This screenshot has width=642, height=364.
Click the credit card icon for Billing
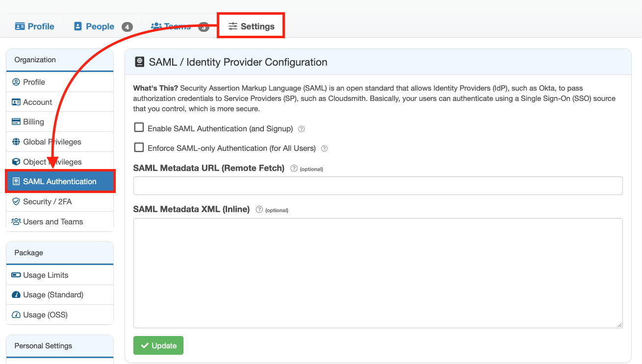point(16,121)
